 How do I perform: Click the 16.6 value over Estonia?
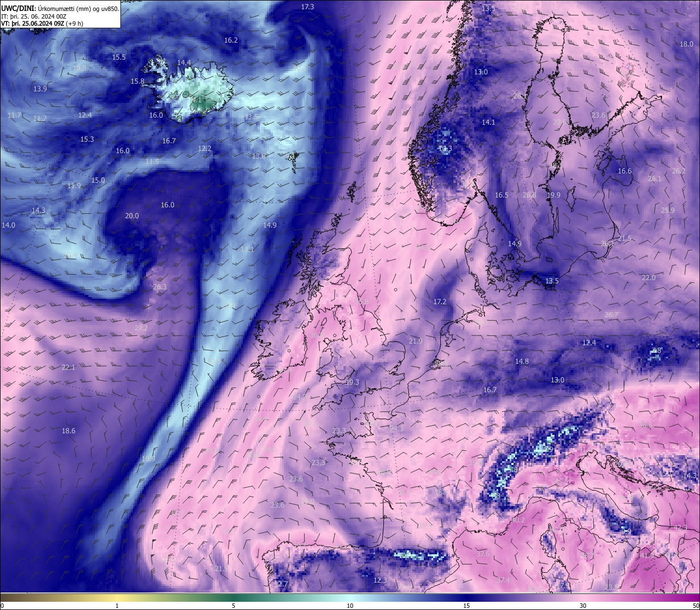coord(625,171)
